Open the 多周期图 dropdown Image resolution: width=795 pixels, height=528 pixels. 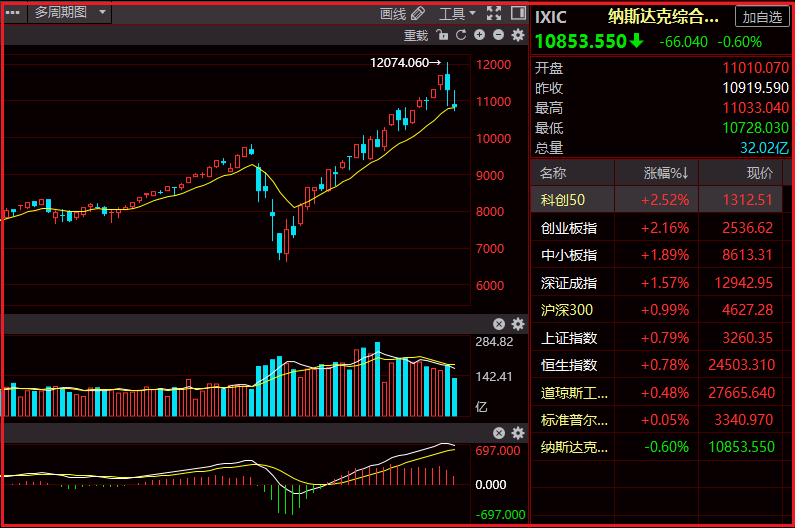point(69,13)
